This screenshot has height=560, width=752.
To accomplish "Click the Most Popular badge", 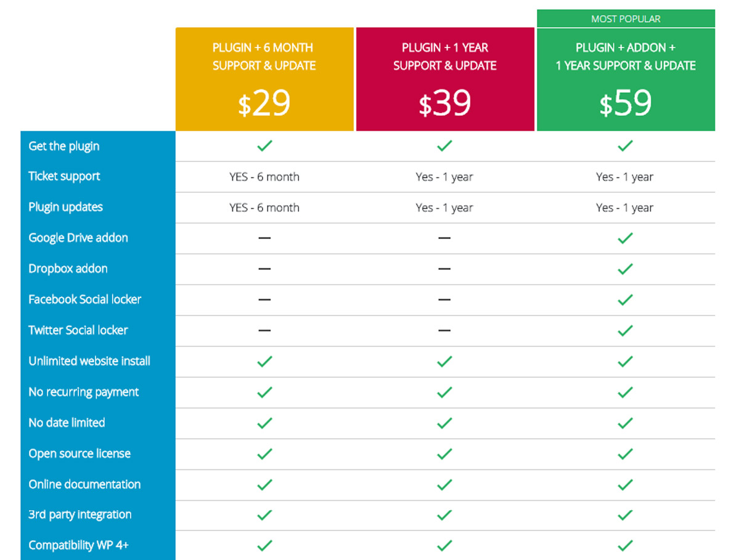I will tap(626, 19).
